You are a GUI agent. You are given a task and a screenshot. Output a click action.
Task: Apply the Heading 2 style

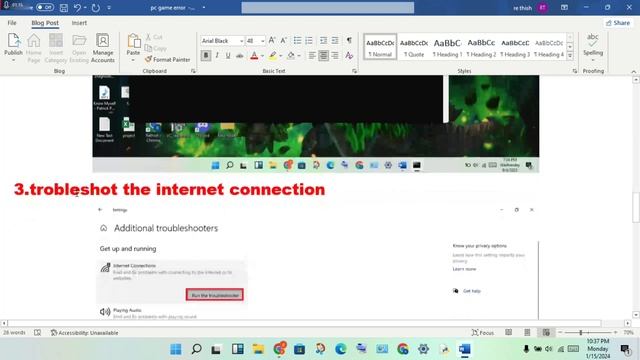coord(481,47)
